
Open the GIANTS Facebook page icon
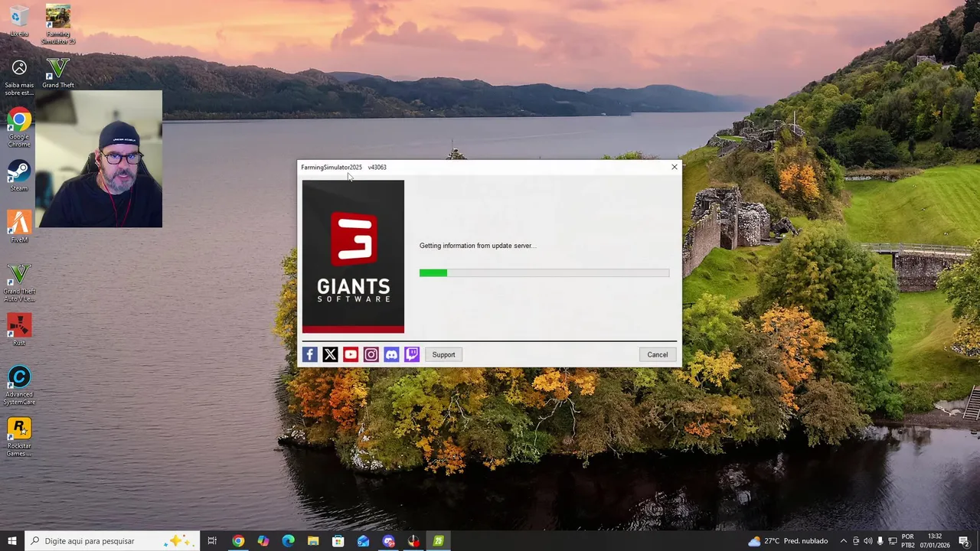309,354
